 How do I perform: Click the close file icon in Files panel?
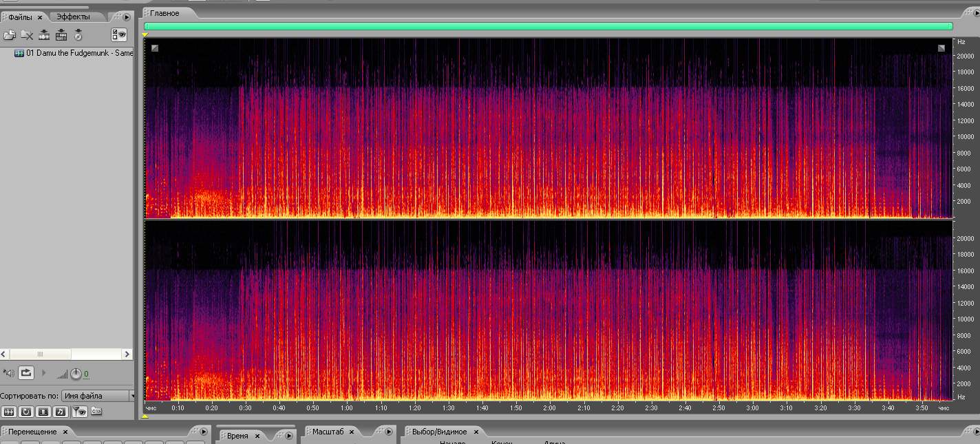pyautogui.click(x=27, y=34)
